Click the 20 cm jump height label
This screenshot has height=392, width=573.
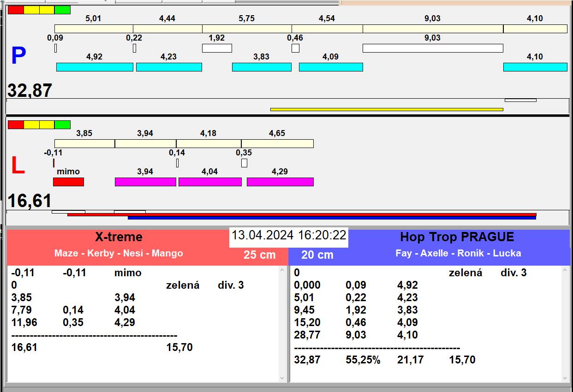(x=317, y=255)
